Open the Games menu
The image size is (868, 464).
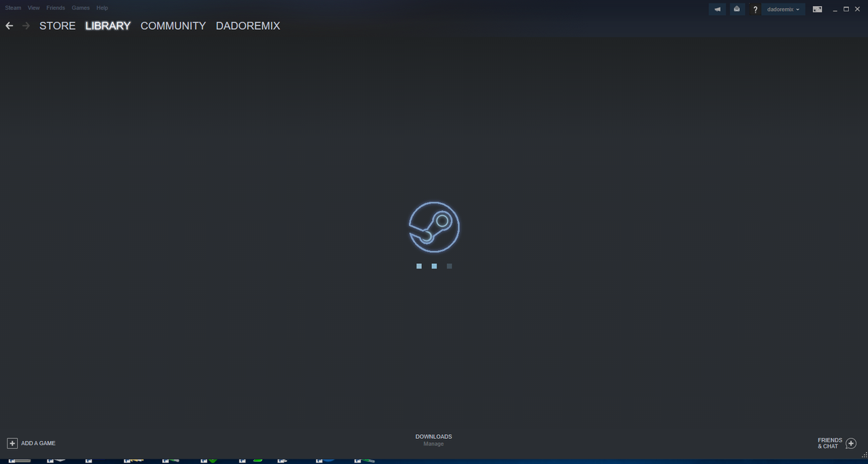81,8
